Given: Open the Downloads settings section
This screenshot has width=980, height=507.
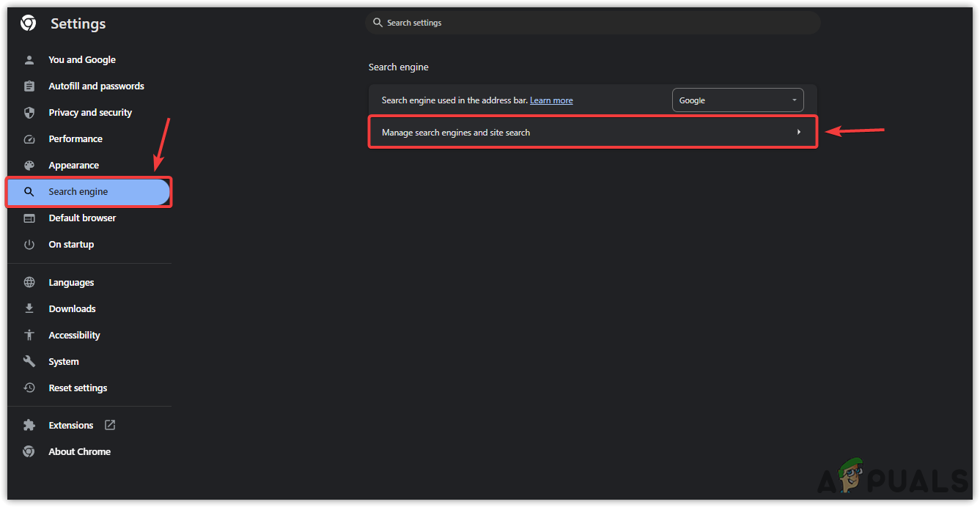Looking at the screenshot, I should click(72, 309).
